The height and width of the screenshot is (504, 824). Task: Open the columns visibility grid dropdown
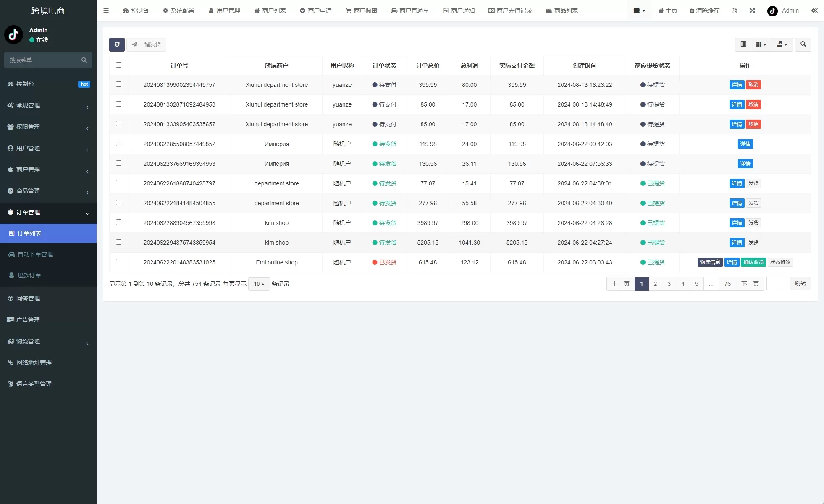point(761,44)
